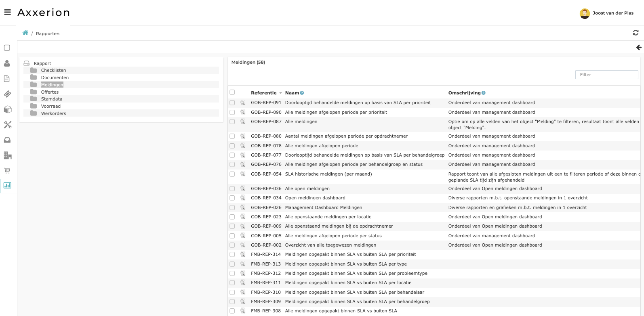Open the person icon in sidebar
The width and height of the screenshot is (644, 316).
click(7, 63)
